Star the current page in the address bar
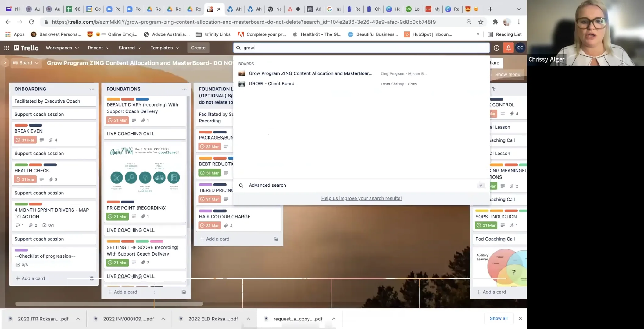The height and width of the screenshot is (329, 644). (x=481, y=22)
